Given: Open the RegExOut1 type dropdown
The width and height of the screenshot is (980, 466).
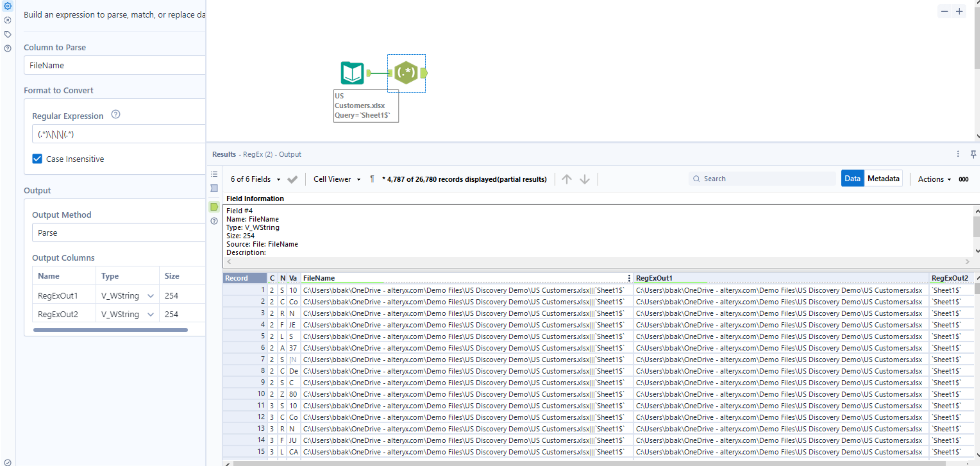Looking at the screenshot, I should point(150,296).
